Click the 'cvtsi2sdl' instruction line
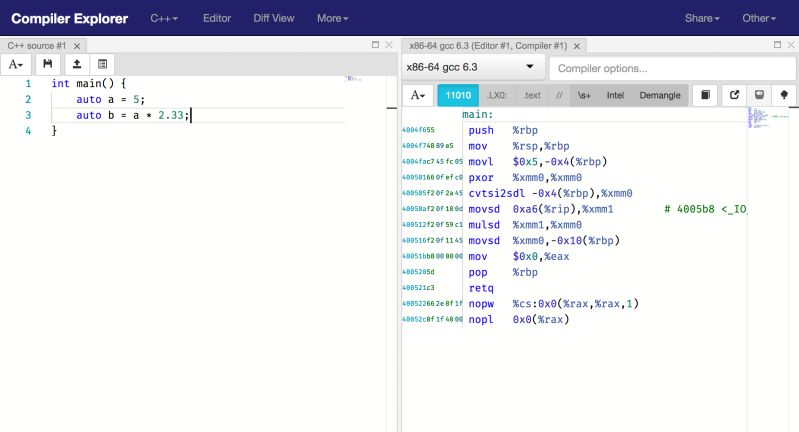Viewport: 799px width, 432px height. 550,193
